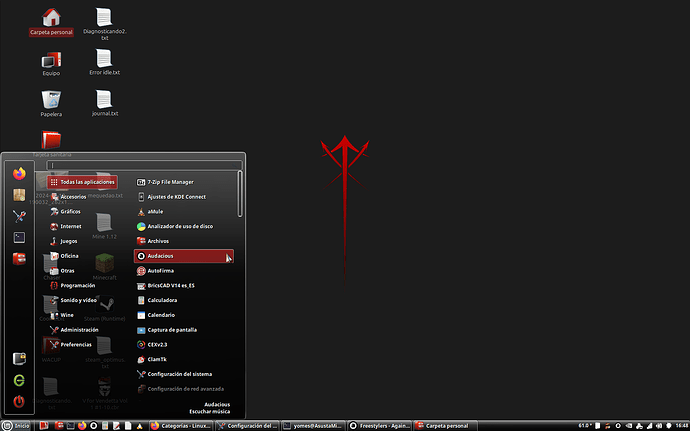Open Ajustes de KDE Connect

[184, 197]
